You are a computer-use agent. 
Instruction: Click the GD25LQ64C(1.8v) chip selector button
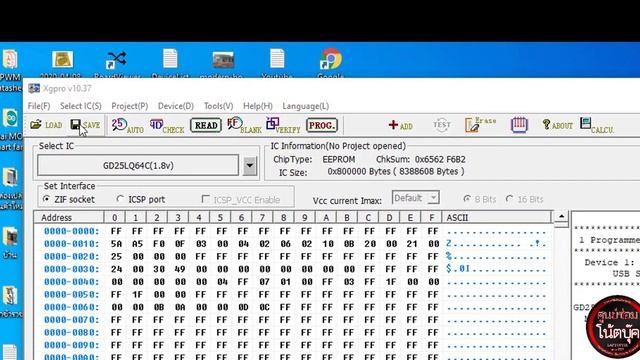[138, 165]
